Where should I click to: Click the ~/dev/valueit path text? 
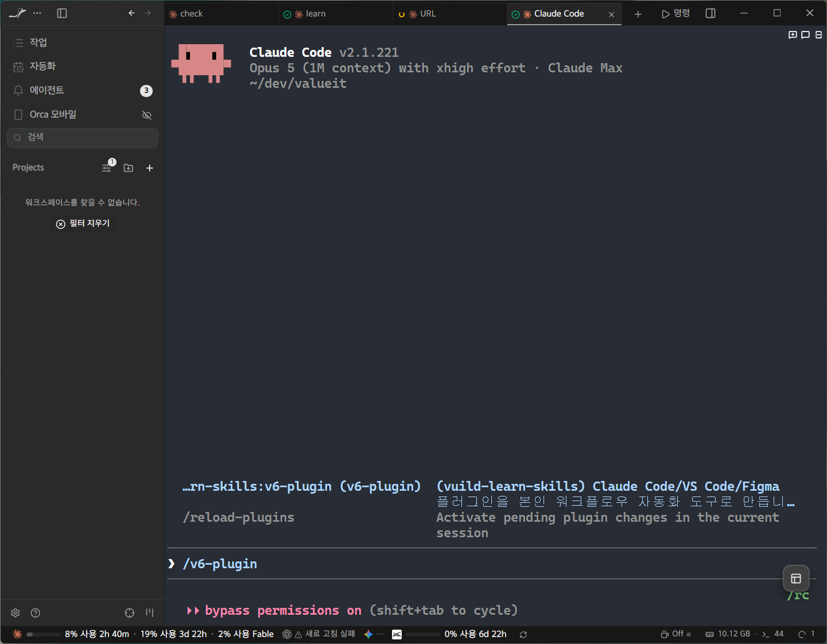coord(298,83)
